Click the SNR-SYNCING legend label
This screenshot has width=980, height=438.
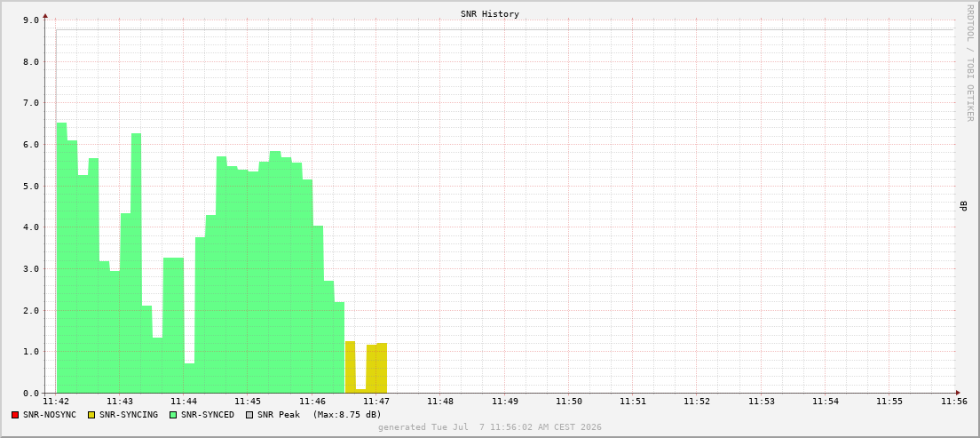coord(129,415)
